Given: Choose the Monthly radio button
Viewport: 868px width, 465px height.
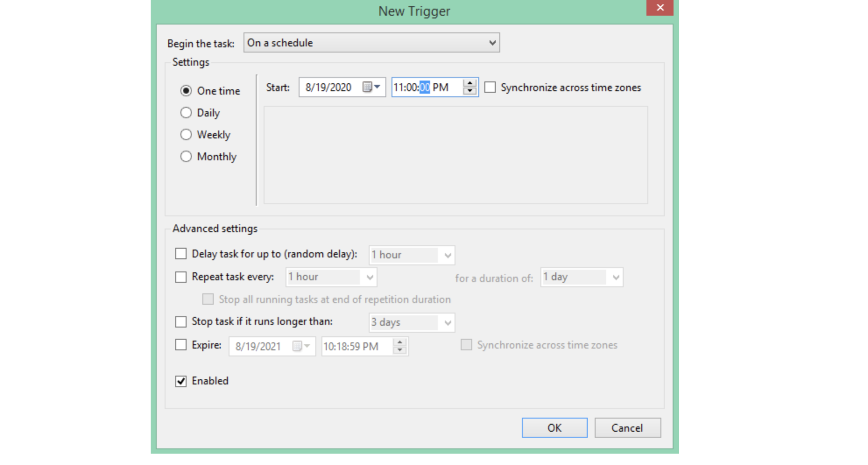Looking at the screenshot, I should pyautogui.click(x=186, y=157).
